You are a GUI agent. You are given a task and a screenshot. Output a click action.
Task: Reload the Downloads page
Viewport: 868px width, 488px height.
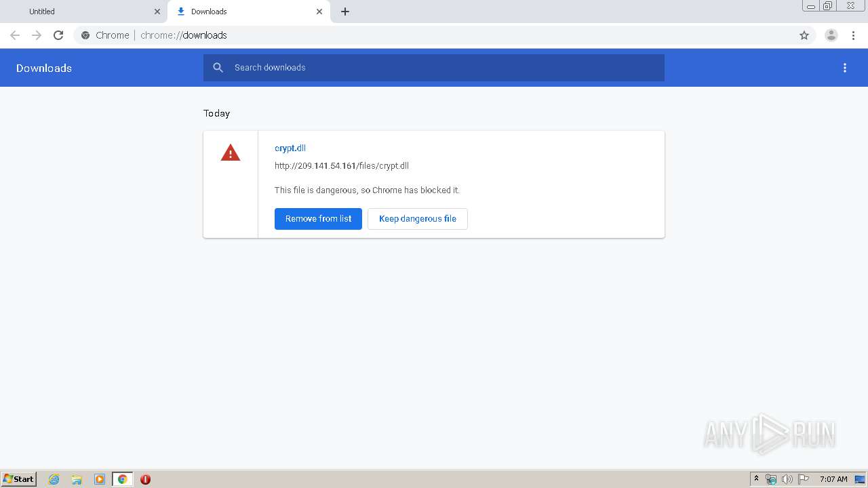tap(58, 35)
